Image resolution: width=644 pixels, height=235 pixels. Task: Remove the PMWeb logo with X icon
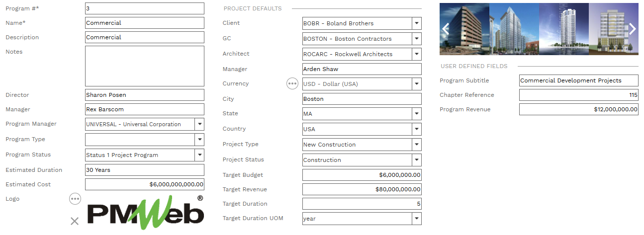tap(75, 221)
